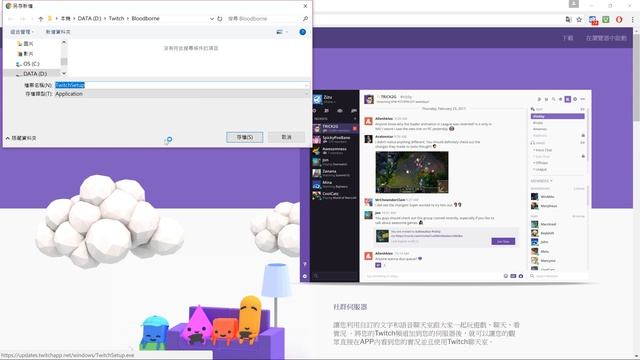Open the red circular extension icon
The image size is (640, 360).
(x=619, y=19)
